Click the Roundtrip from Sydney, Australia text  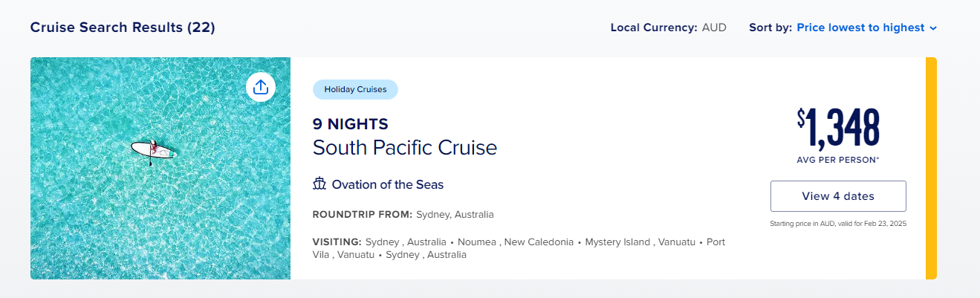pyautogui.click(x=403, y=215)
